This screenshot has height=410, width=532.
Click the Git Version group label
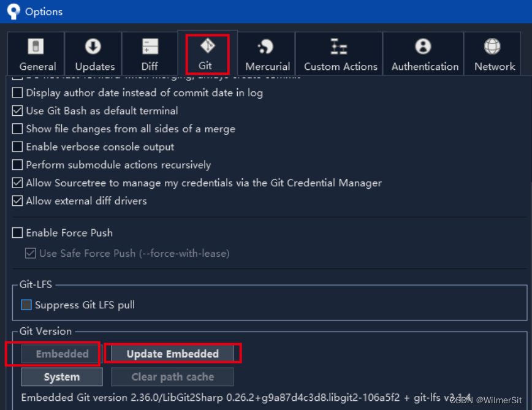click(x=45, y=331)
